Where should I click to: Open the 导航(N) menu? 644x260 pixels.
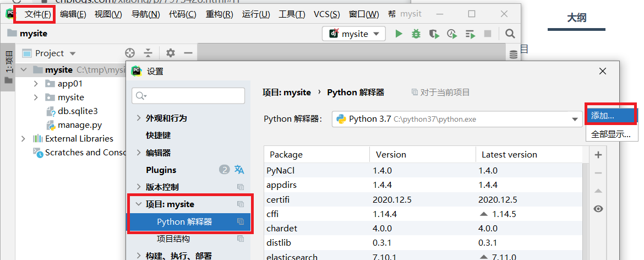(x=145, y=14)
